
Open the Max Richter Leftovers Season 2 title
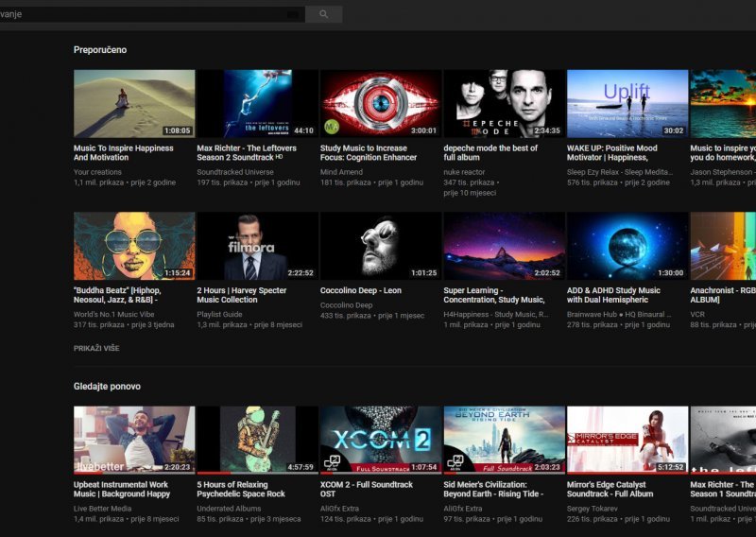pyautogui.click(x=247, y=153)
